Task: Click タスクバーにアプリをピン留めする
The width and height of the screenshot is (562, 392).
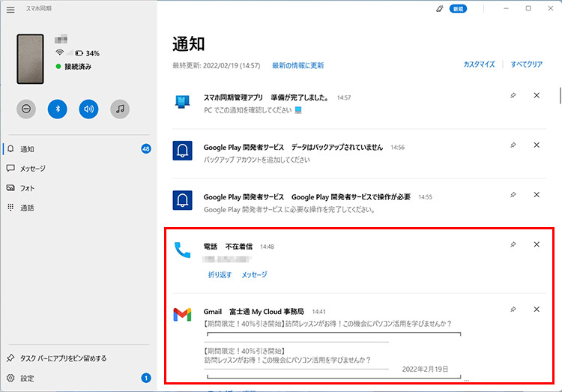Action: click(62, 358)
